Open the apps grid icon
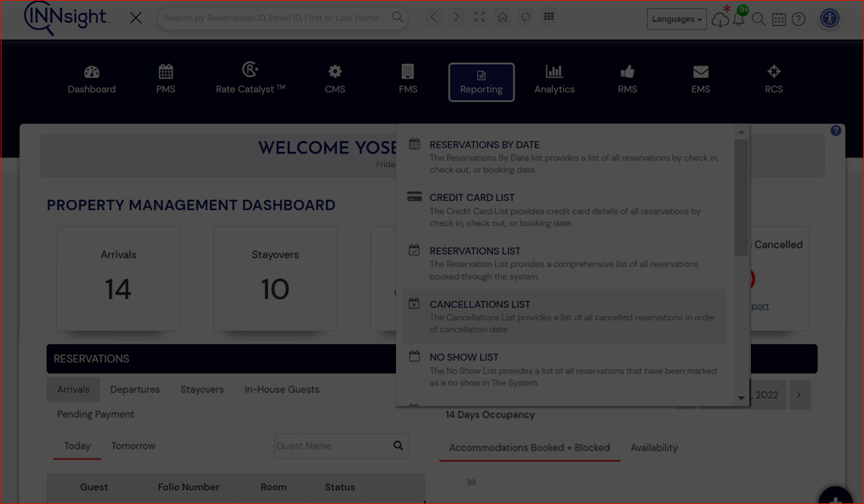 [549, 17]
